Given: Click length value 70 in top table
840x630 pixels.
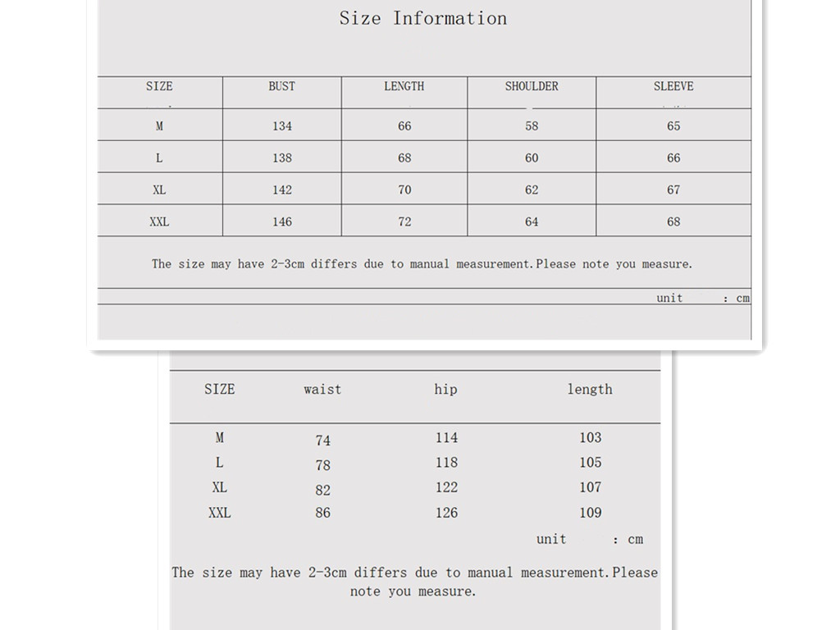Looking at the screenshot, I should tap(404, 190).
